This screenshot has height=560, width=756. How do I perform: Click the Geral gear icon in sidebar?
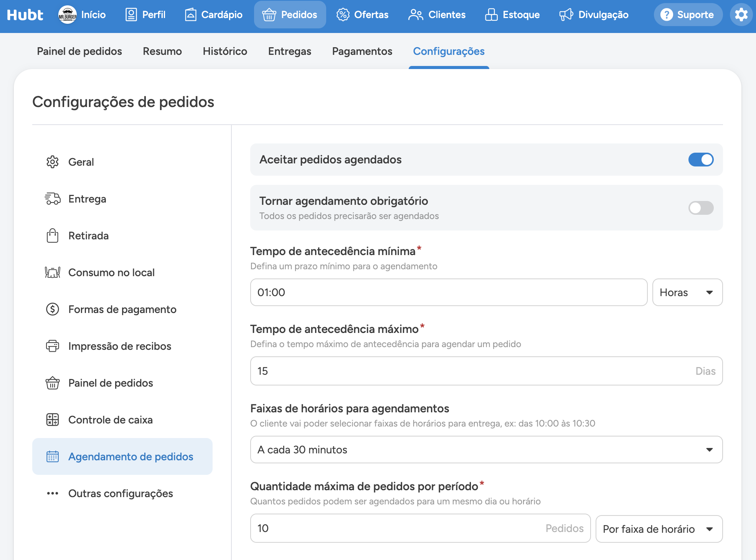coord(53,162)
